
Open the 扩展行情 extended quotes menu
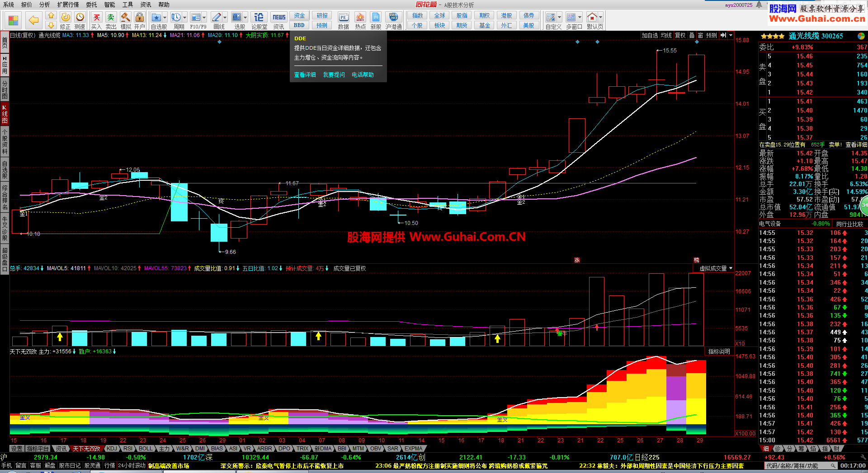(x=68, y=5)
